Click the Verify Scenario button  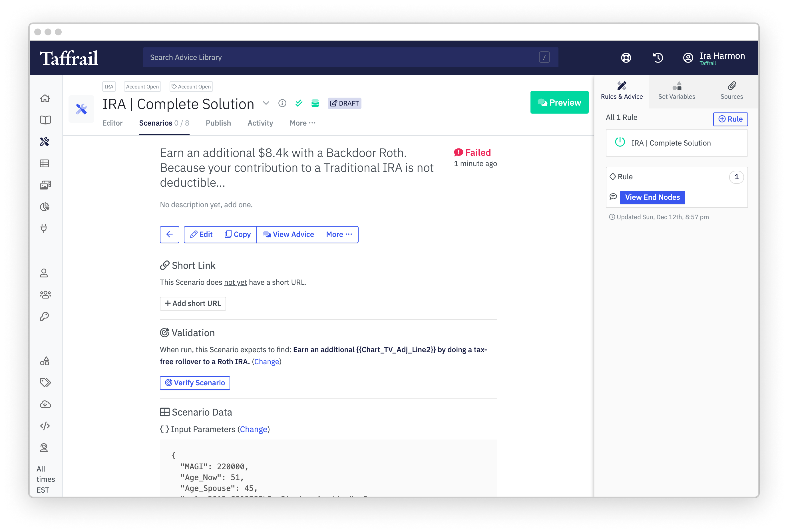(195, 383)
